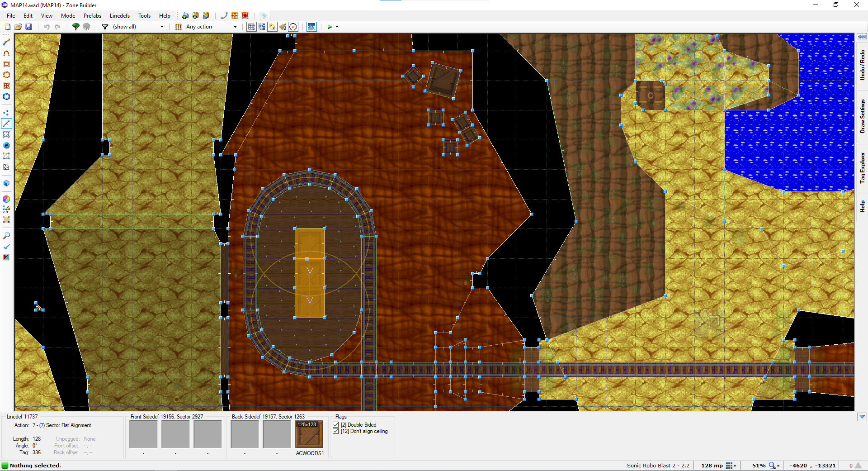Toggle the circular target view button
The image size is (868, 471).
click(x=293, y=27)
